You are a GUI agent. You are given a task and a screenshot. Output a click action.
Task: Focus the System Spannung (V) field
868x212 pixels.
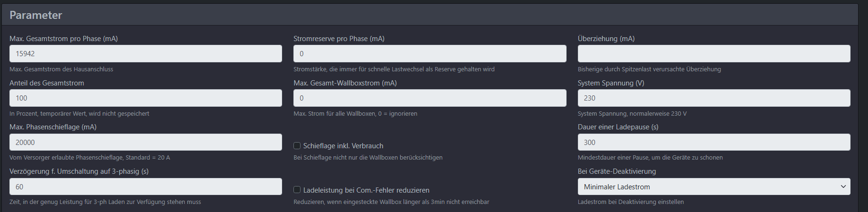[x=713, y=98]
